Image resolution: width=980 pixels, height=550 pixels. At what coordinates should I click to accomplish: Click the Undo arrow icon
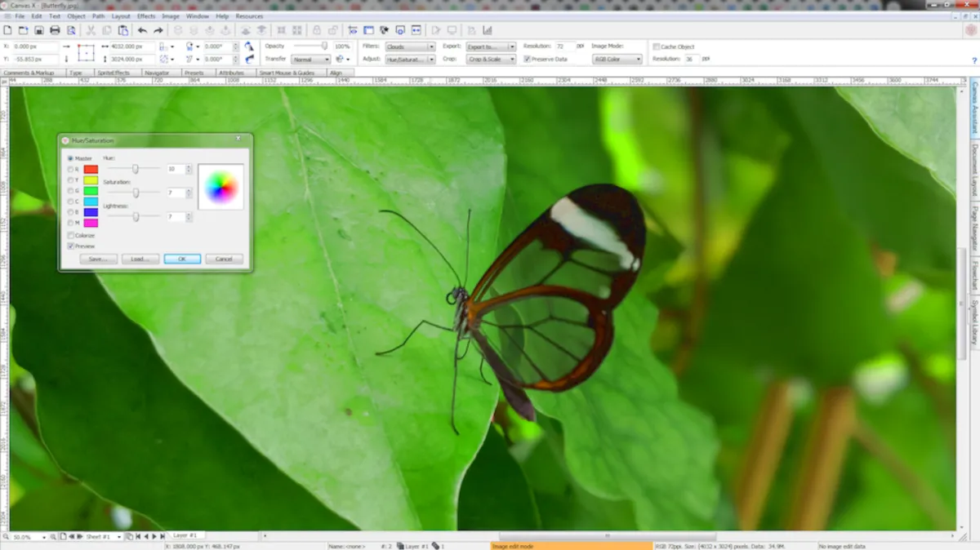click(x=142, y=30)
